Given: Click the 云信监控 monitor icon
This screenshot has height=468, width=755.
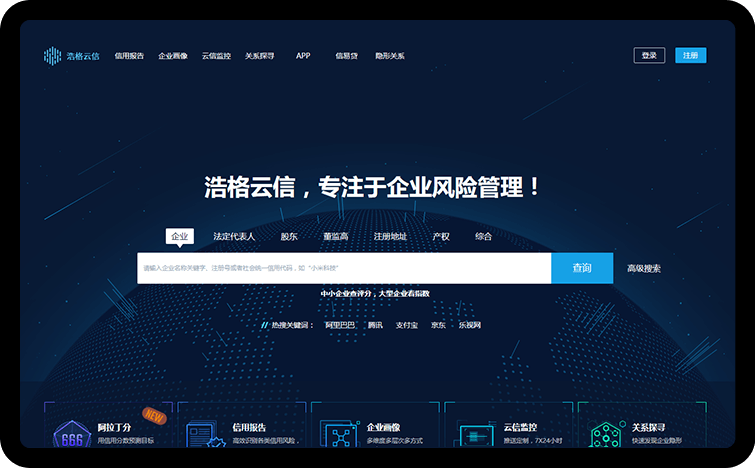Looking at the screenshot, I should [x=477, y=434].
